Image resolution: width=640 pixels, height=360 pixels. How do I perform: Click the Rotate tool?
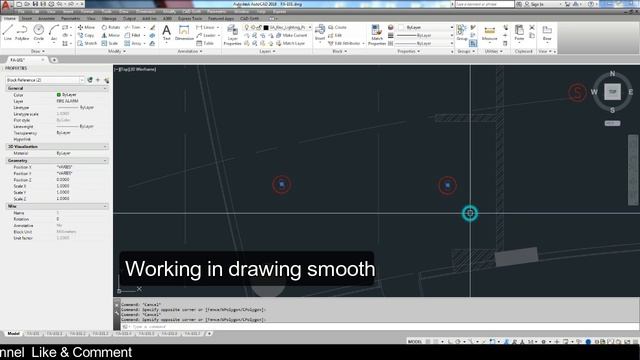coord(111,27)
